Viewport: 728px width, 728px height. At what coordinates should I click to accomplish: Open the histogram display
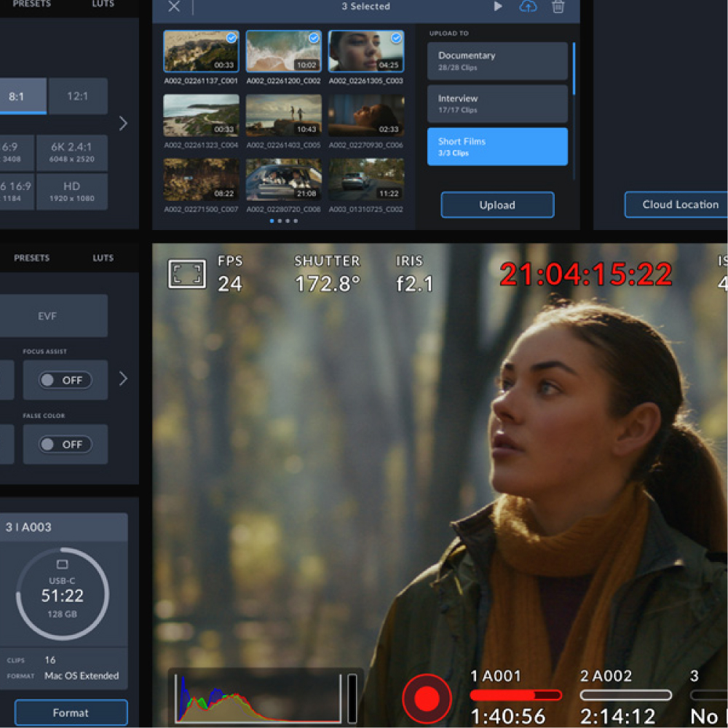258,699
